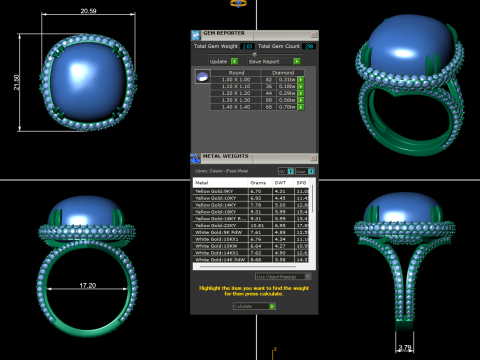Click the 1.00 X 1.00 size cell

pyautogui.click(x=236, y=80)
